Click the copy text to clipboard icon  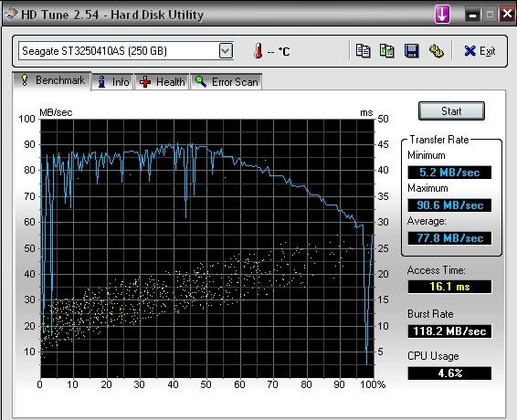[363, 51]
